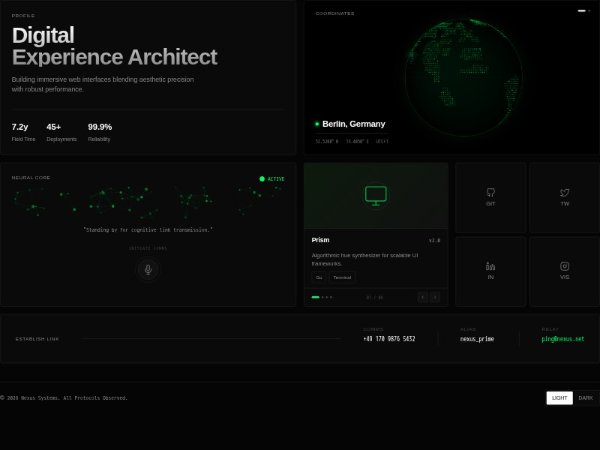Open the LinkedIn IN tile
Viewport: 600px width, 450px height.
click(x=490, y=271)
